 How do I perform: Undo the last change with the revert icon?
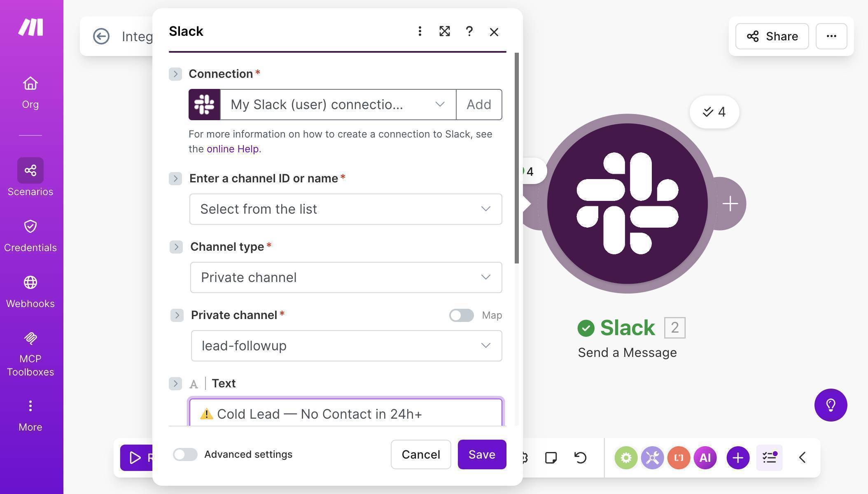pyautogui.click(x=580, y=457)
